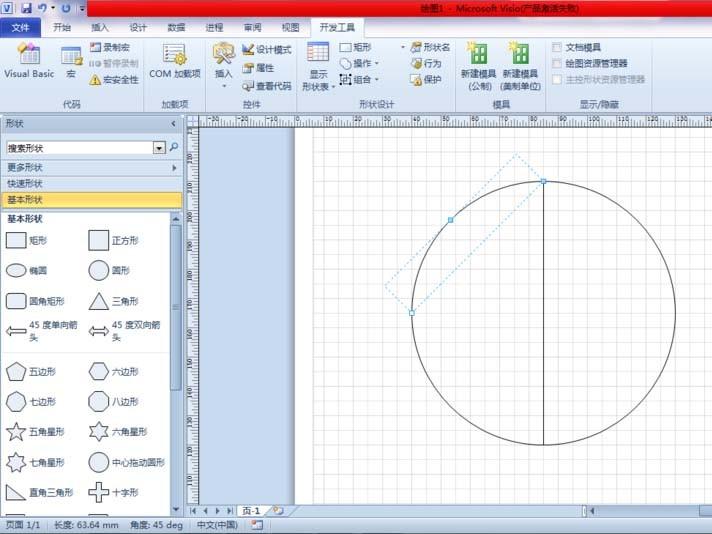Open quick access toolbar customize dropdown
This screenshot has width=712, height=534.
tap(82, 8)
